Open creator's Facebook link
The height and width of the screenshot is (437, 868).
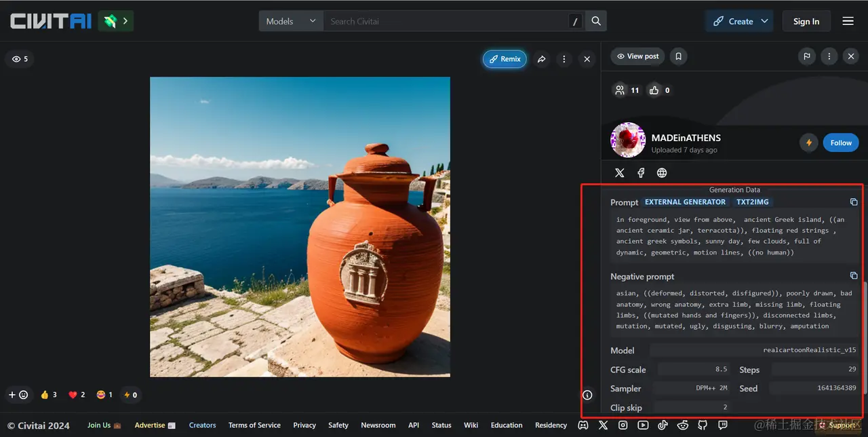point(641,173)
